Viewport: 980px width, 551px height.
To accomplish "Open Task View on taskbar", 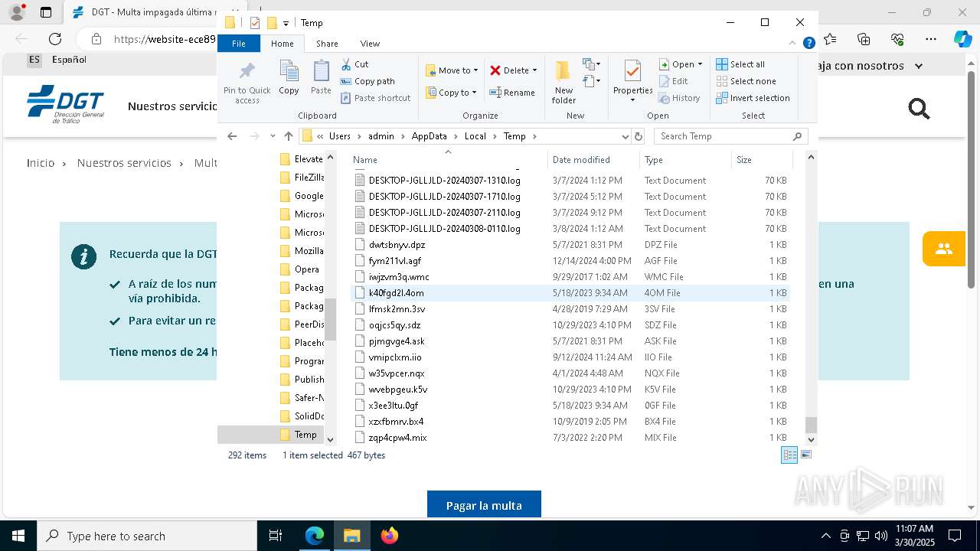I will coord(276,536).
